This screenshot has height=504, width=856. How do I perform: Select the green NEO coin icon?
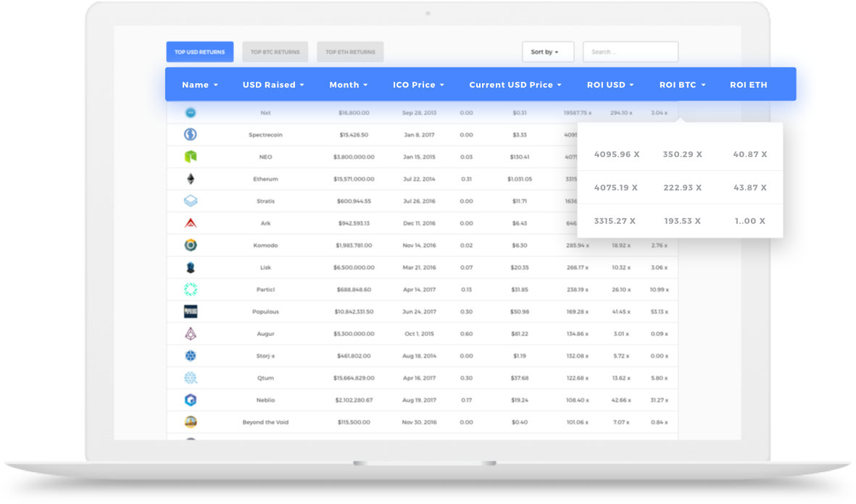[191, 156]
